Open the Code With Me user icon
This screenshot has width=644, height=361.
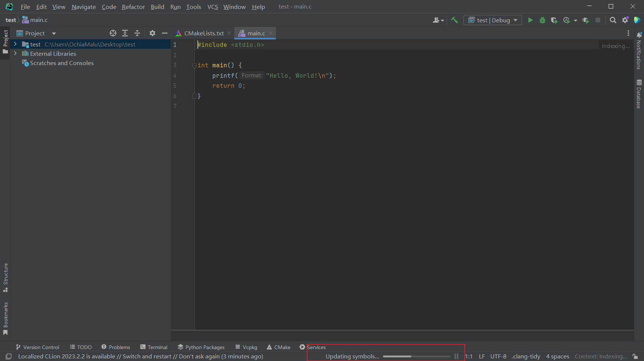click(436, 20)
